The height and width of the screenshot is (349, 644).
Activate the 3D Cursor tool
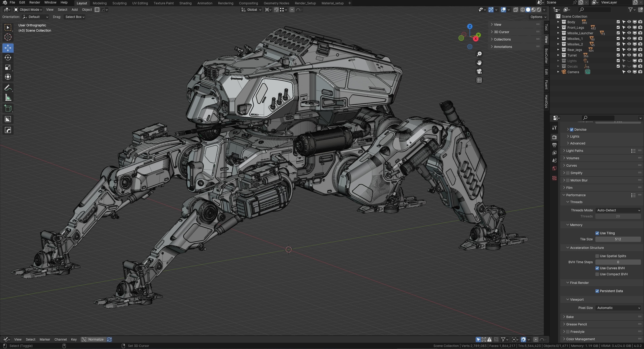(8, 37)
